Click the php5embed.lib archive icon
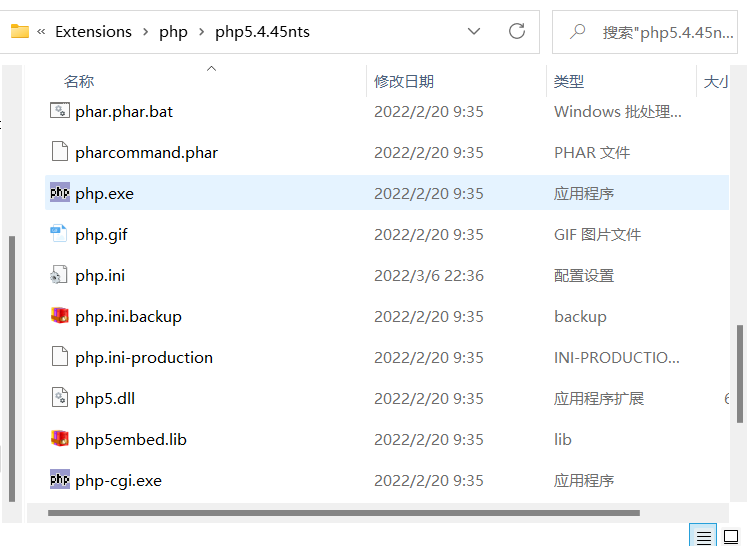The width and height of the screenshot is (747, 546). [x=60, y=438]
